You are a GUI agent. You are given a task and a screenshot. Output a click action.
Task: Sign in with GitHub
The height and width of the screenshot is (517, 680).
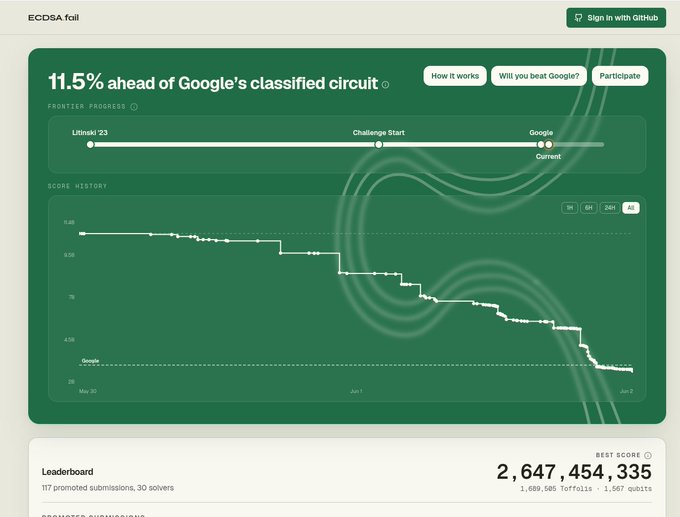coord(616,18)
